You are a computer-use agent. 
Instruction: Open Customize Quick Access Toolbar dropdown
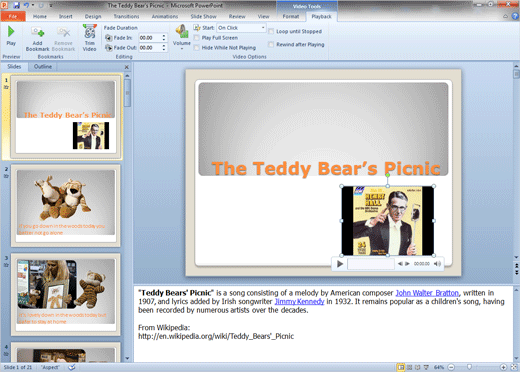click(51, 5)
